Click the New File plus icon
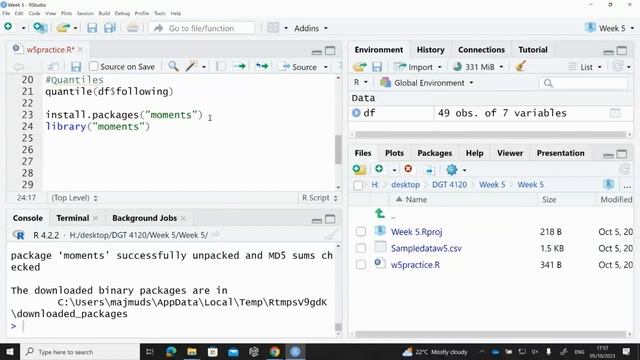This screenshot has height=360, width=640. pyautogui.click(x=8, y=27)
